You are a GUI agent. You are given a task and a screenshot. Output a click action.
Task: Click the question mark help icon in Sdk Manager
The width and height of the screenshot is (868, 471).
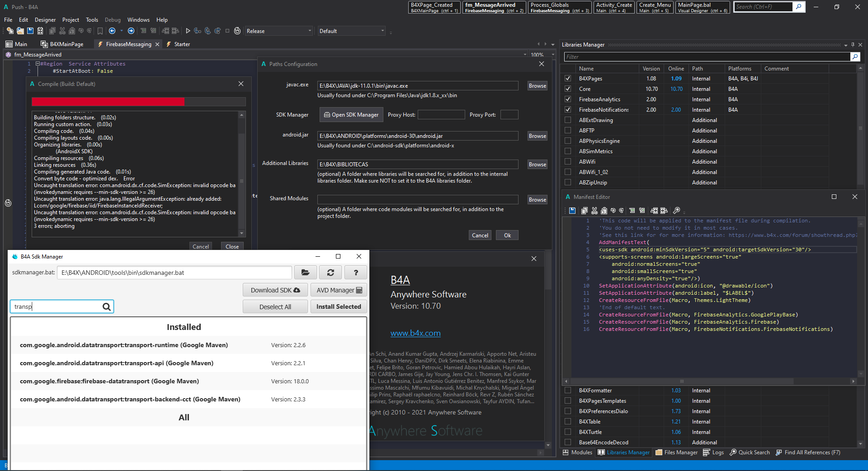356,273
